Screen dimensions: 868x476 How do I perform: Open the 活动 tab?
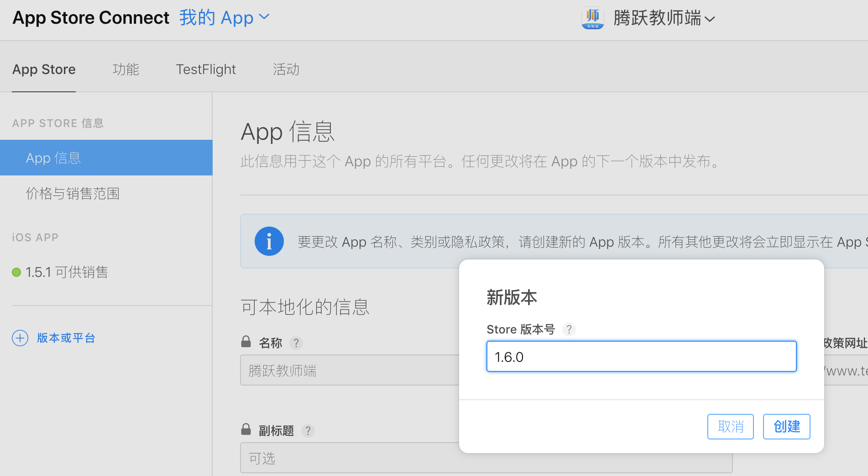[x=286, y=69]
